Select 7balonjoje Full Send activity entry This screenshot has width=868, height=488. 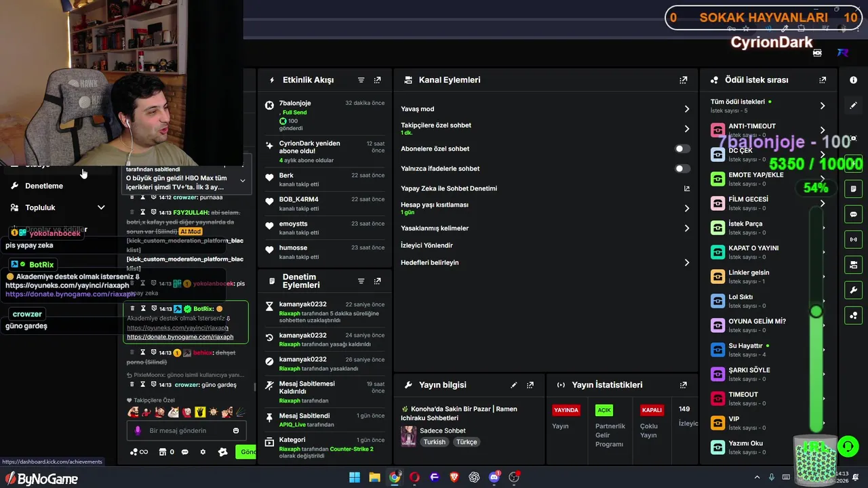click(324, 115)
